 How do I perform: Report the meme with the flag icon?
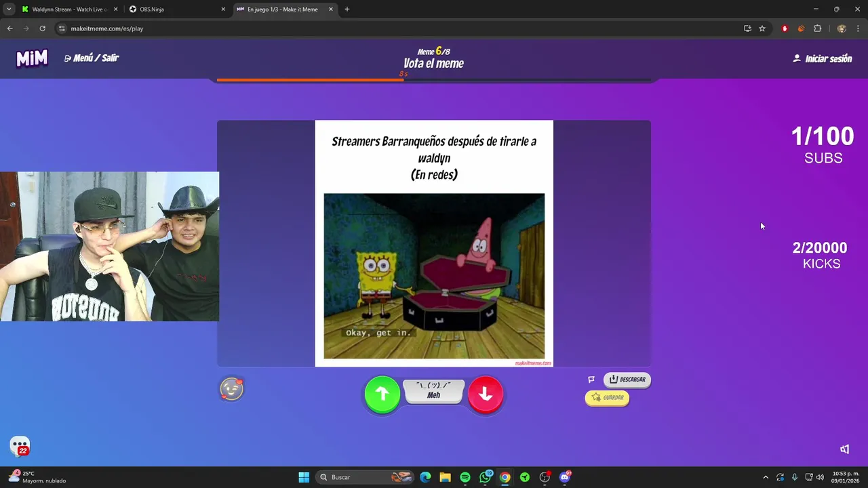point(591,380)
